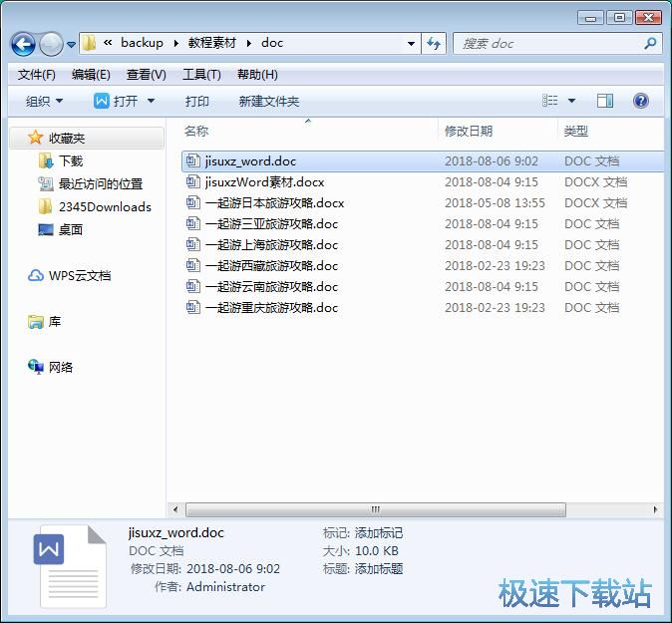Viewport: 672px width, 623px height.
Task: Select file jisuxzWord素材.docx
Action: 264,182
